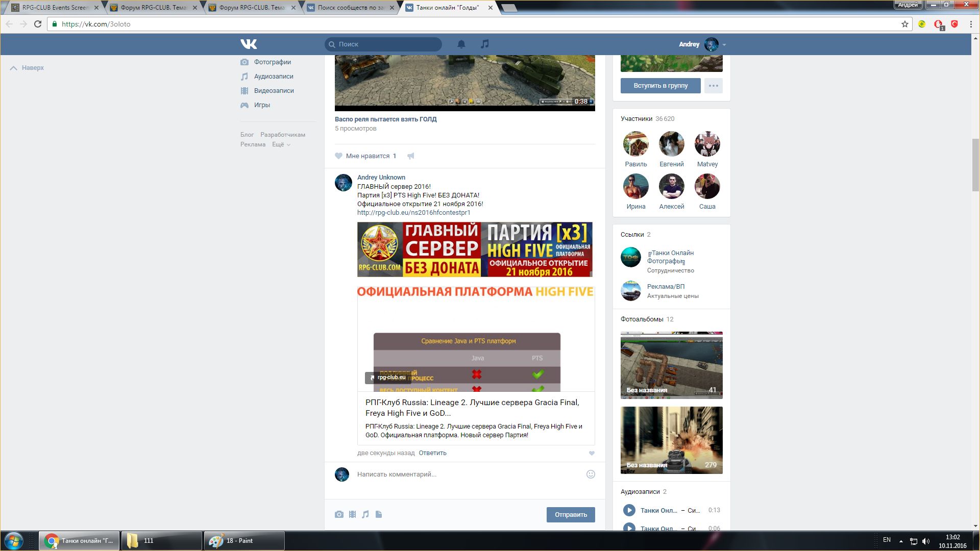Open Chrome menu three dots

pos(971,24)
